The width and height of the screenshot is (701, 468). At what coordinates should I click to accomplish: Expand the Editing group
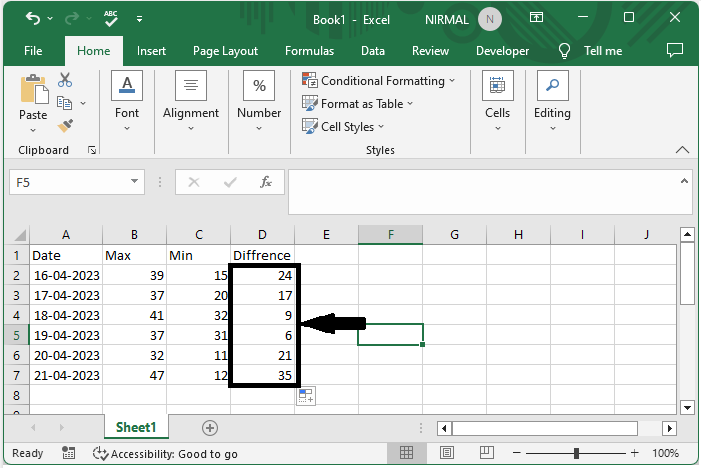tap(553, 101)
